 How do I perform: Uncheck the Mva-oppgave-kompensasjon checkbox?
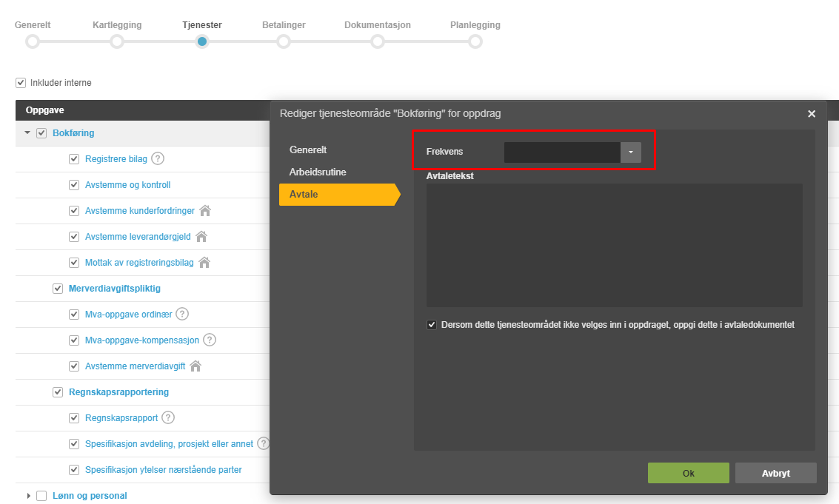click(74, 340)
